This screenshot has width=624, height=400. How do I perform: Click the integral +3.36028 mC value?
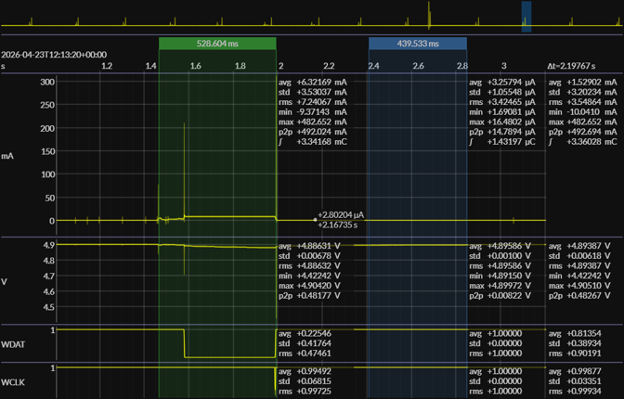click(x=583, y=142)
